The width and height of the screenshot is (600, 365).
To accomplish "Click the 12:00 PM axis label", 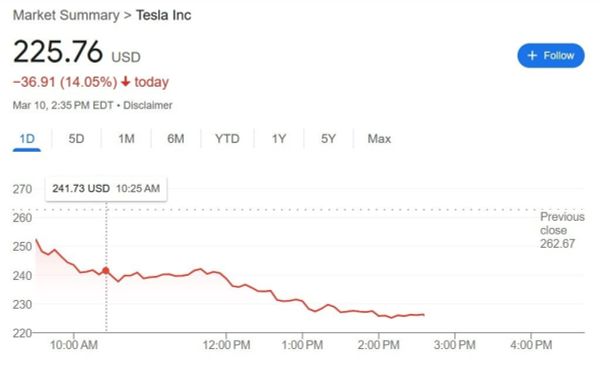I will point(226,345).
